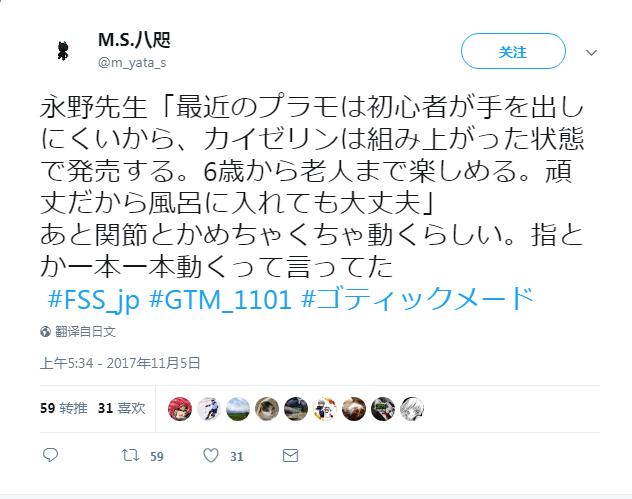Open the last grayscale avatar in liker row
Image resolution: width=632 pixels, height=499 pixels.
[x=412, y=409]
